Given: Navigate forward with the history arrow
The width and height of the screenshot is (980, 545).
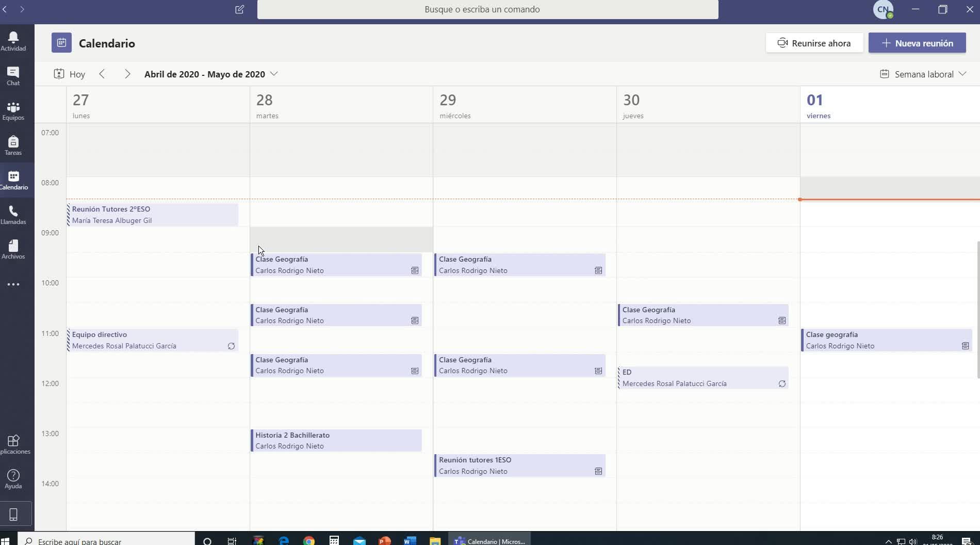Looking at the screenshot, I should [22, 9].
